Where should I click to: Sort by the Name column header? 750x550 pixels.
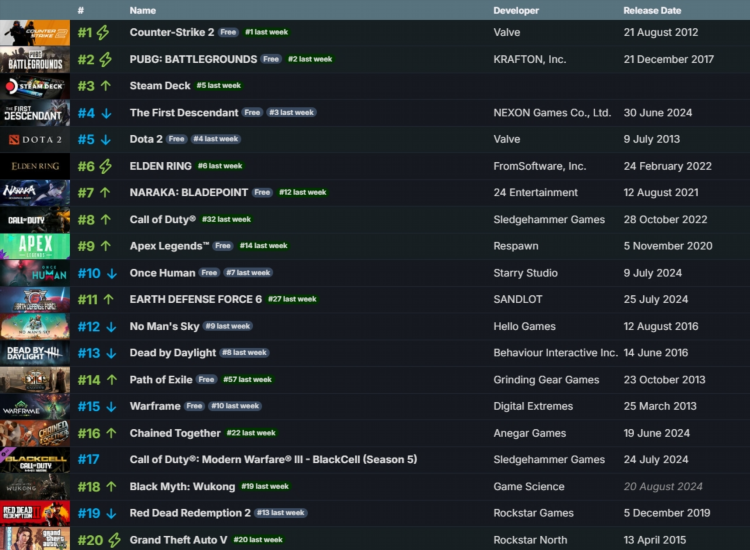coord(143,11)
